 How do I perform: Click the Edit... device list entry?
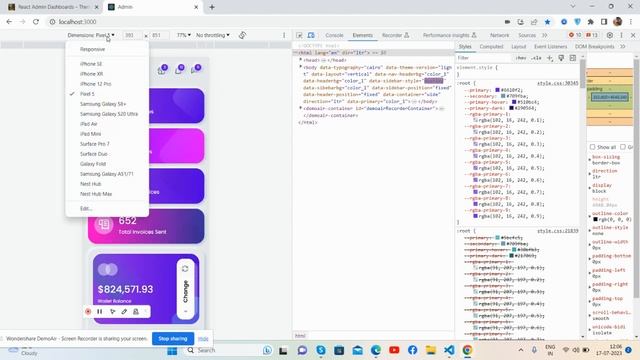86,209
